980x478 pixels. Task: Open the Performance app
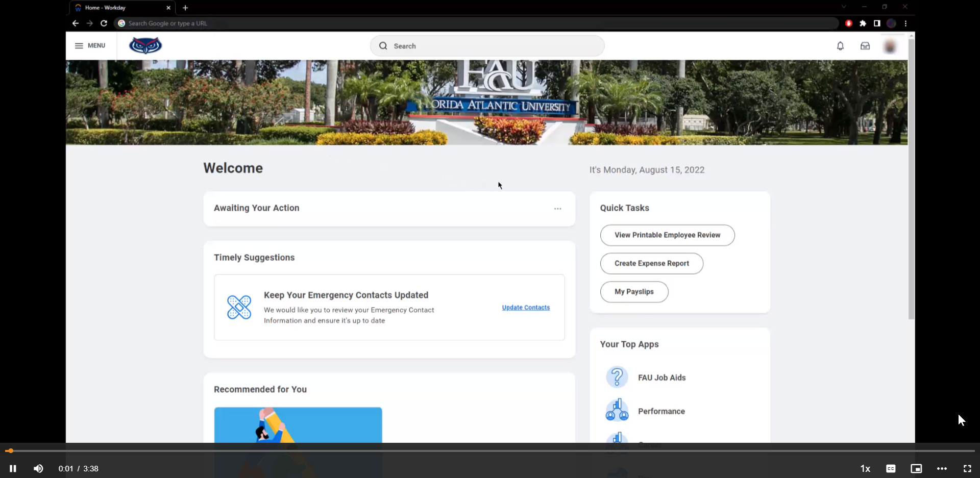(661, 411)
